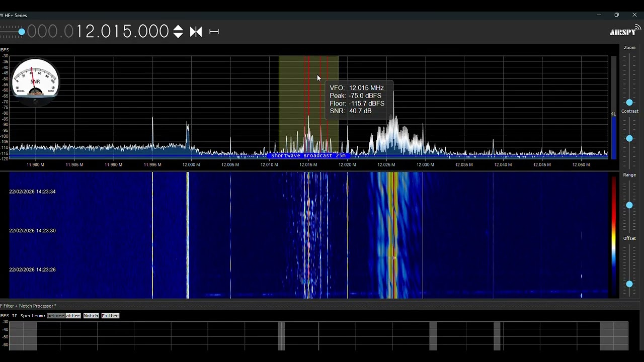Image resolution: width=644 pixels, height=362 pixels.
Task: Click the last 000 Hz digits of frequency
Action: [x=152, y=32]
